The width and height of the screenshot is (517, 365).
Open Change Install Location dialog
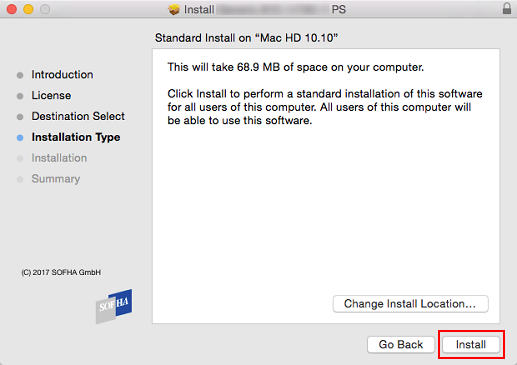pos(410,304)
